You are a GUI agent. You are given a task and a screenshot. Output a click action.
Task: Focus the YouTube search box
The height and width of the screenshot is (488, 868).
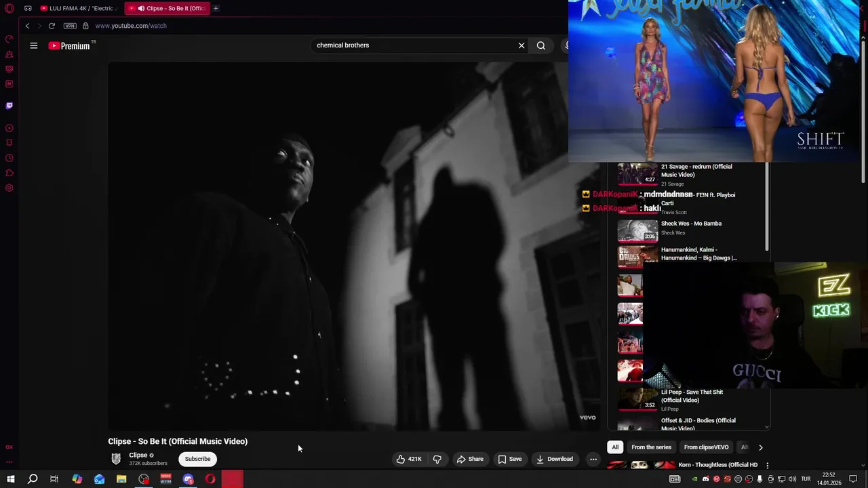coord(414,45)
